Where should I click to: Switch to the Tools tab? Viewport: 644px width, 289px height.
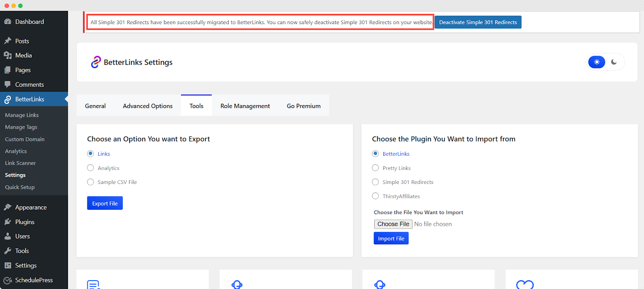click(x=196, y=106)
